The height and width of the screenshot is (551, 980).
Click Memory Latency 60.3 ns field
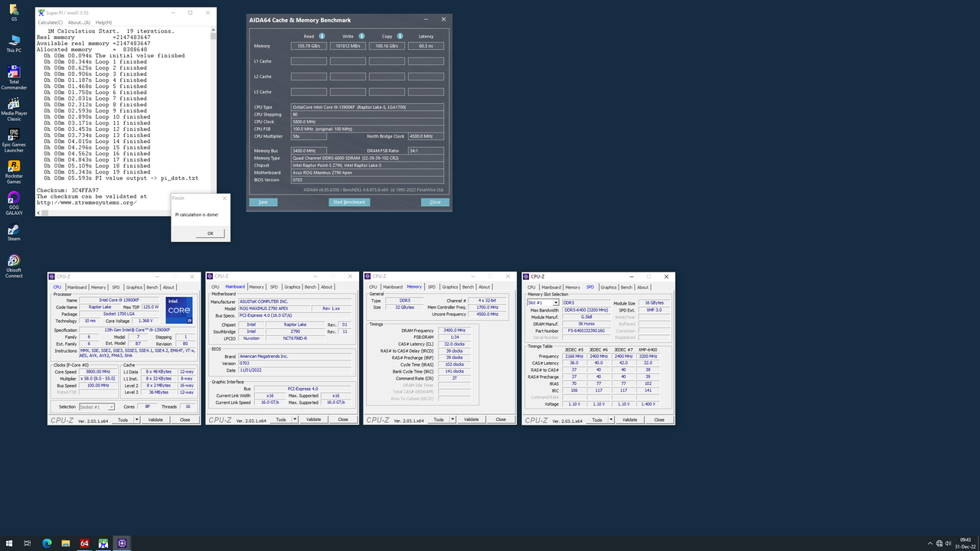click(x=426, y=46)
